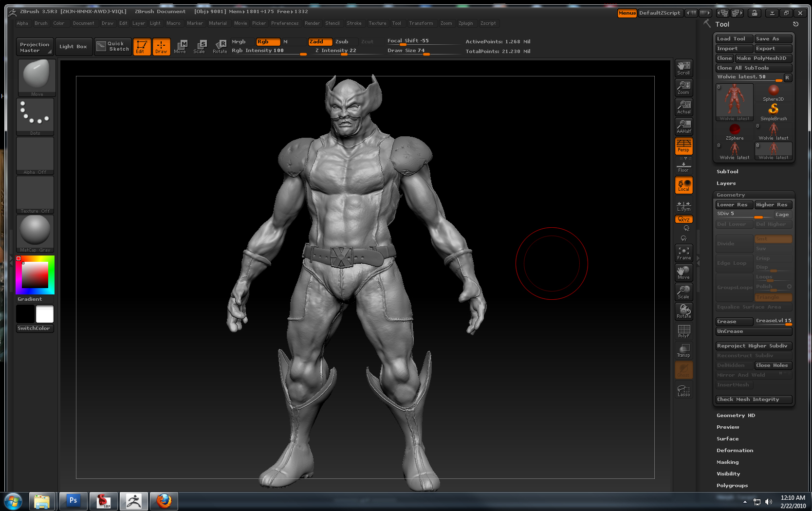812x511 pixels.
Task: Toggle the Rgb painting mode
Action: [268, 42]
